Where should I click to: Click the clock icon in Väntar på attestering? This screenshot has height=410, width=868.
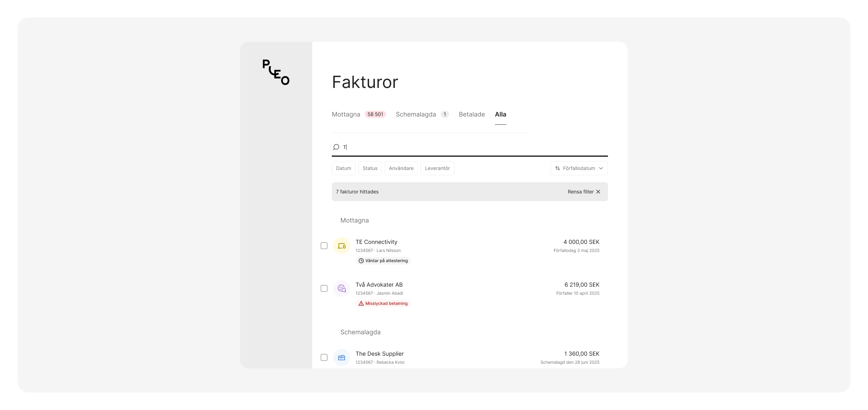[x=361, y=261]
